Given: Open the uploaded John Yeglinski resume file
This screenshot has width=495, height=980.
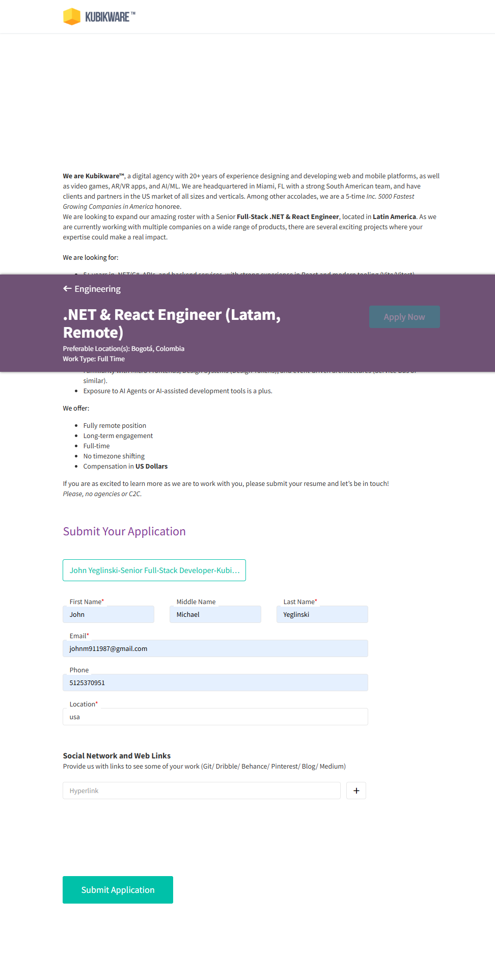Looking at the screenshot, I should tap(154, 570).
